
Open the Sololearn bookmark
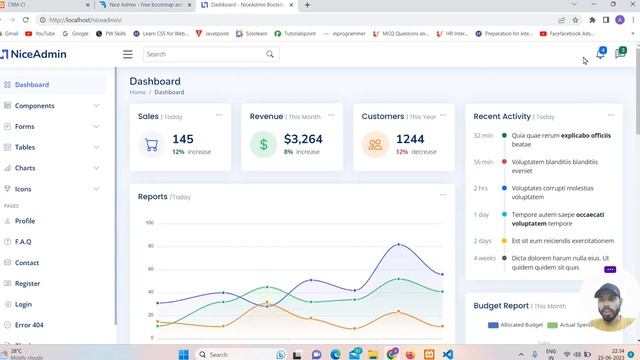(251, 33)
